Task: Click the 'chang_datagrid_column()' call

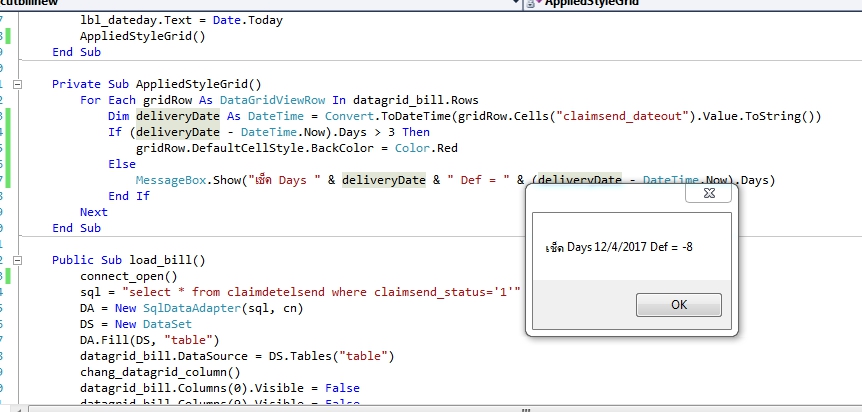Action: 160,372
